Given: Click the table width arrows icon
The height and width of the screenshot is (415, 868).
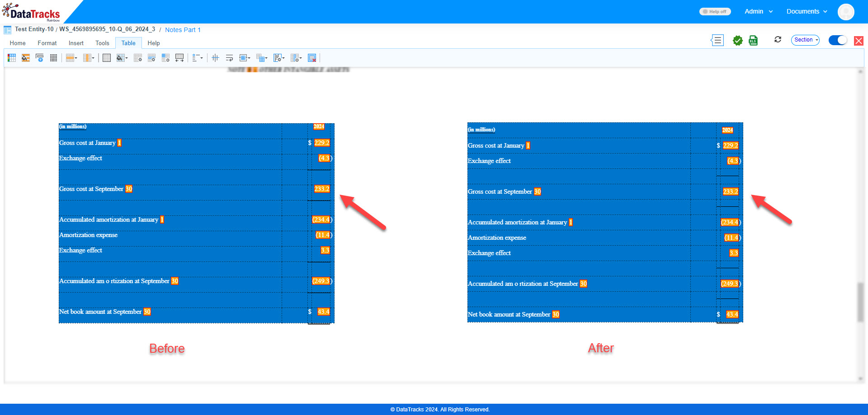Looking at the screenshot, I should pos(179,58).
